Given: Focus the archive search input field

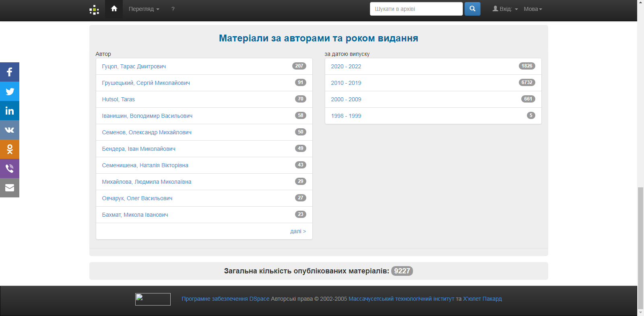Looking at the screenshot, I should (416, 9).
